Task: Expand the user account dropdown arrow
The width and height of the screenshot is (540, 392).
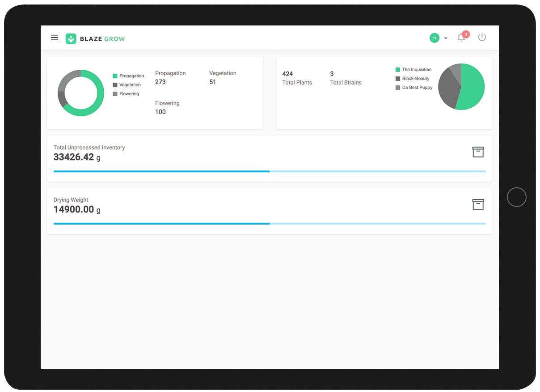Action: tap(446, 38)
